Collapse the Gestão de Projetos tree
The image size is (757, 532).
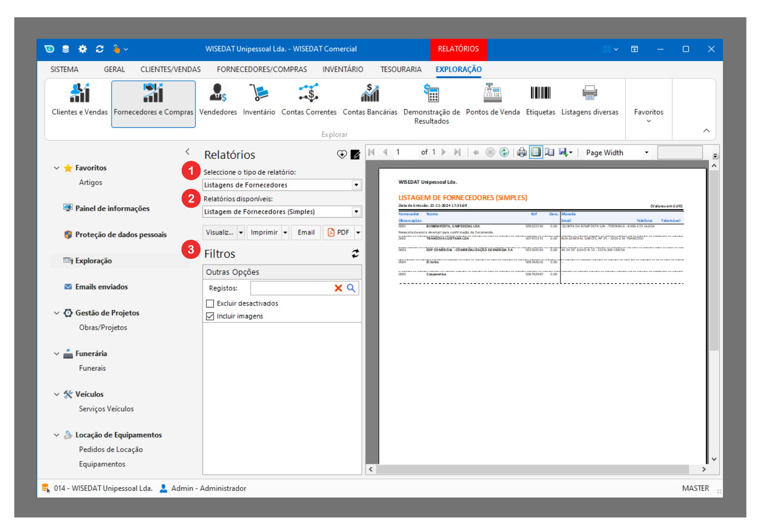pyautogui.click(x=56, y=313)
